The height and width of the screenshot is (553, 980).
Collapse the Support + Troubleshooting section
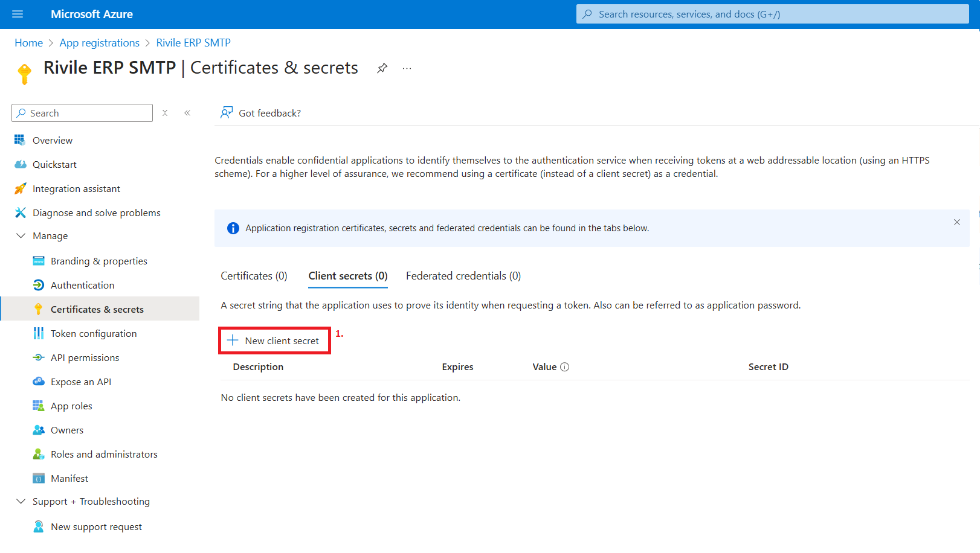click(x=21, y=502)
